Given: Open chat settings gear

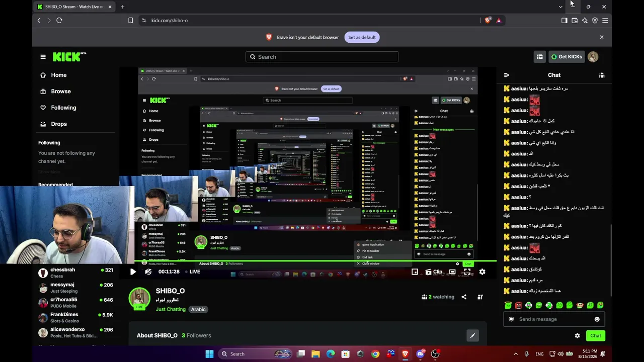Looking at the screenshot, I should [577, 336].
